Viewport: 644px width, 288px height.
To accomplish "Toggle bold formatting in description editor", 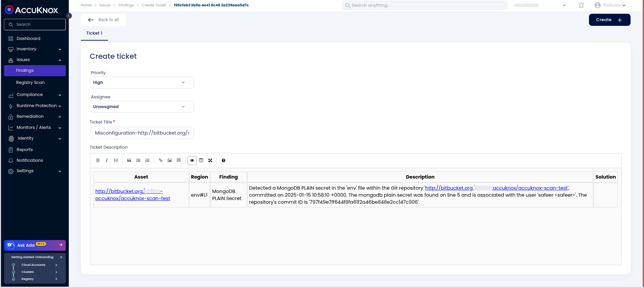I will click(98, 160).
